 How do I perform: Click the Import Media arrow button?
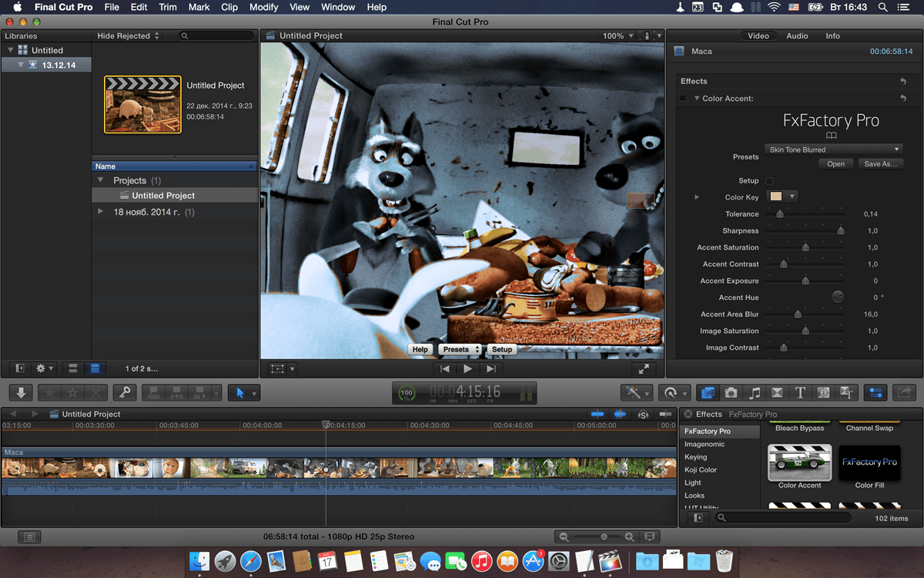(x=21, y=392)
